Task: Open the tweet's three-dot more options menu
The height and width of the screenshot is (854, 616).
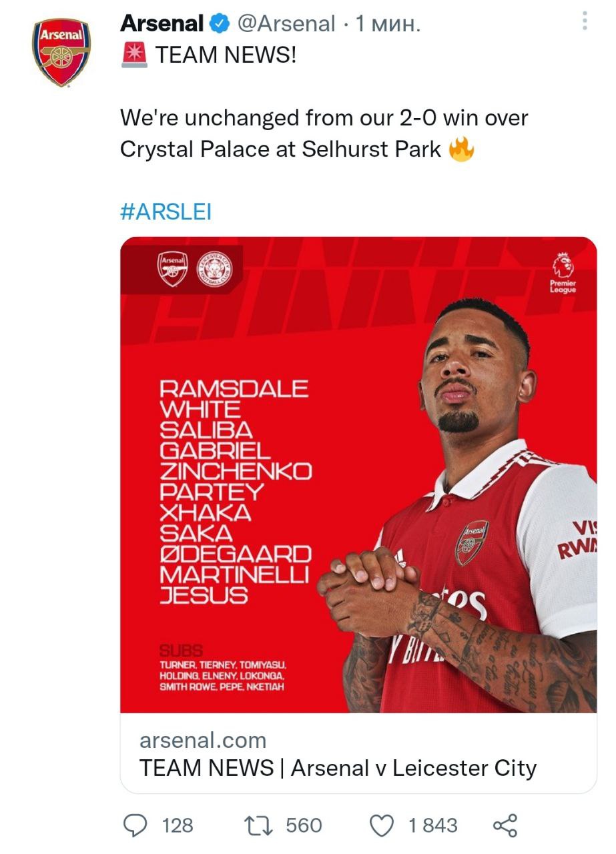Action: (x=585, y=23)
